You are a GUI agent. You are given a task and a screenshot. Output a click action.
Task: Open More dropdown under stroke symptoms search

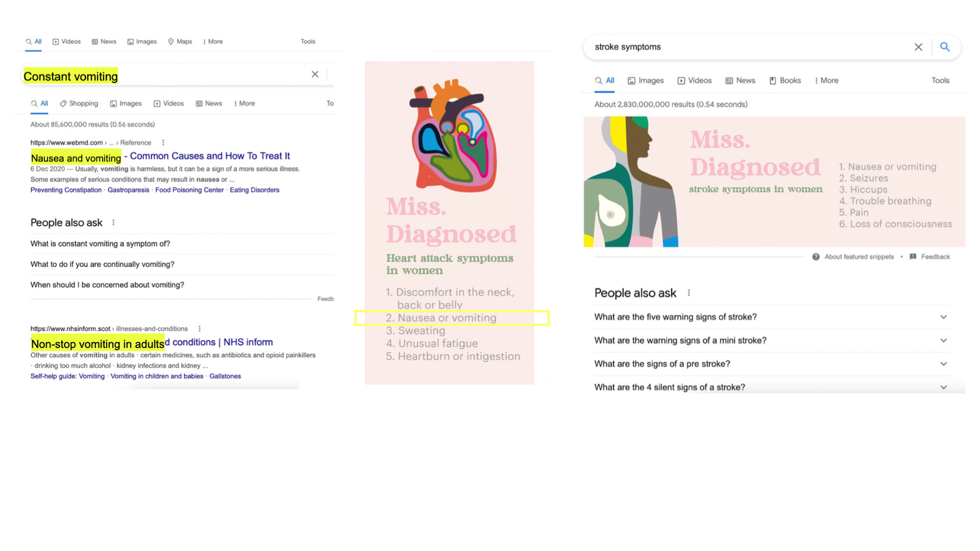coord(827,81)
